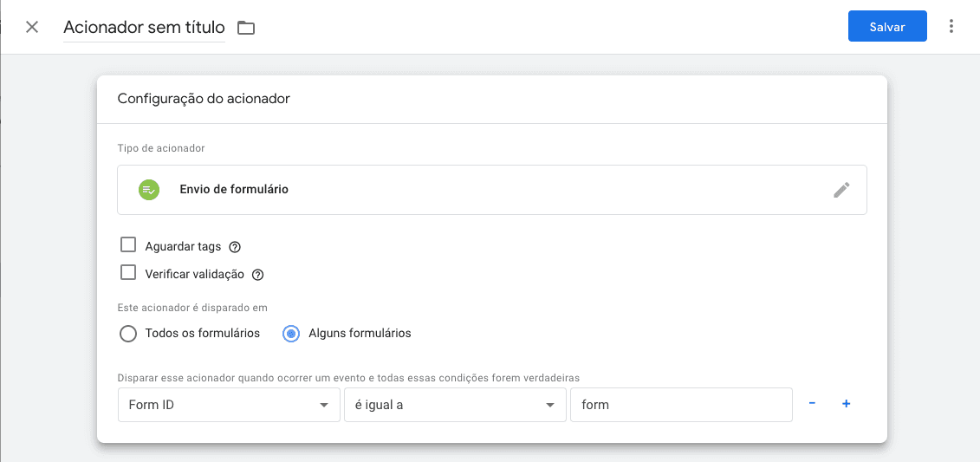Viewport: 980px width, 462px height.
Task: Open the three-dot more options menu
Action: pos(951,27)
